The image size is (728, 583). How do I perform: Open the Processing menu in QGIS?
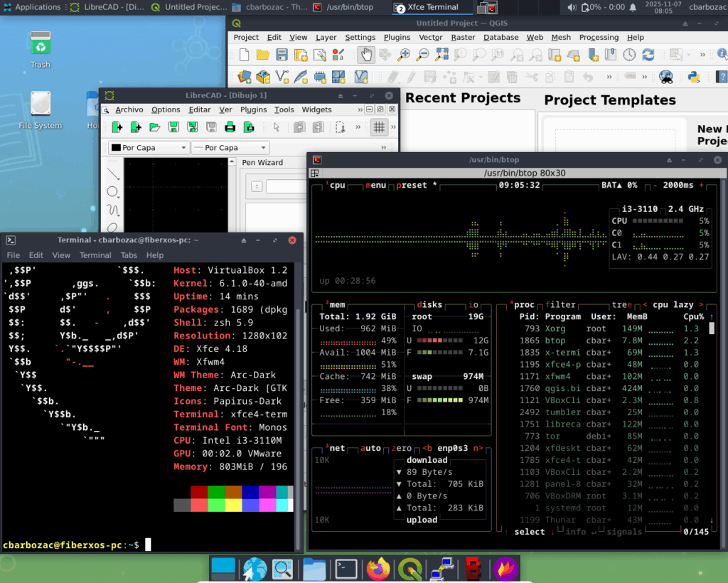tap(599, 37)
